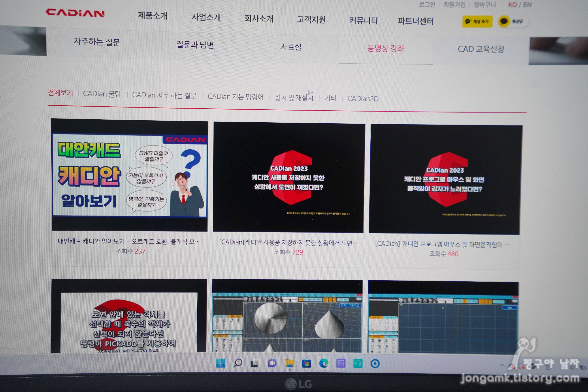The height and width of the screenshot is (392, 588).
Task: Expand the system tray hidden icons chevron
Action: point(503,366)
